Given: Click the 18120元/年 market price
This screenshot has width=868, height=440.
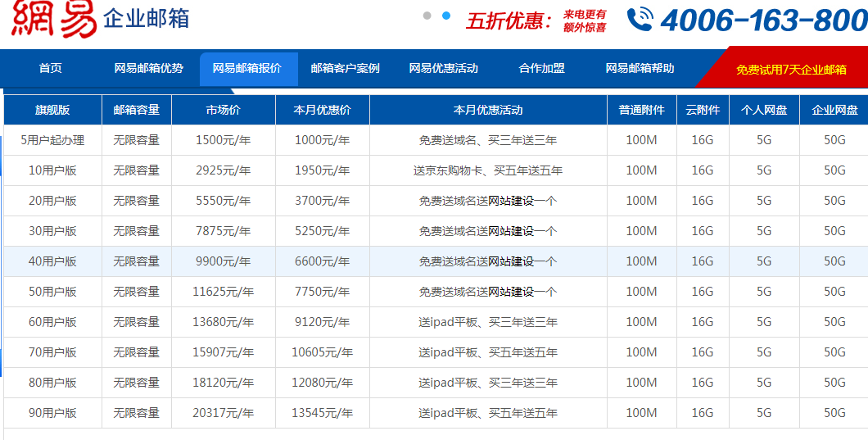Looking at the screenshot, I should coord(223,383).
